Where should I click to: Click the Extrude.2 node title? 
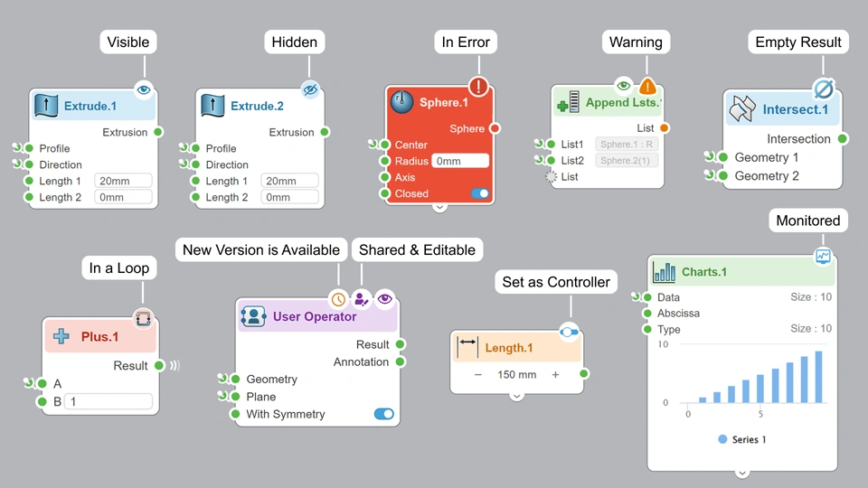point(257,106)
